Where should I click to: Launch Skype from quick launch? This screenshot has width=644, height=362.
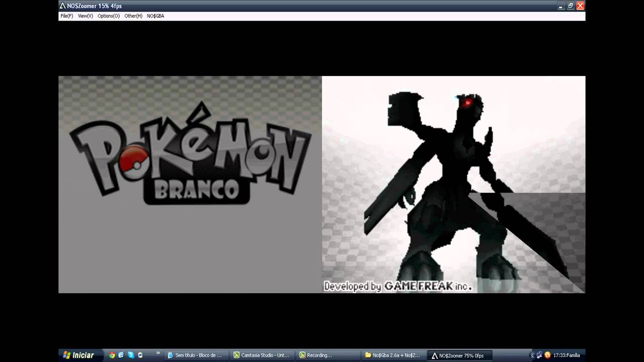(131, 355)
